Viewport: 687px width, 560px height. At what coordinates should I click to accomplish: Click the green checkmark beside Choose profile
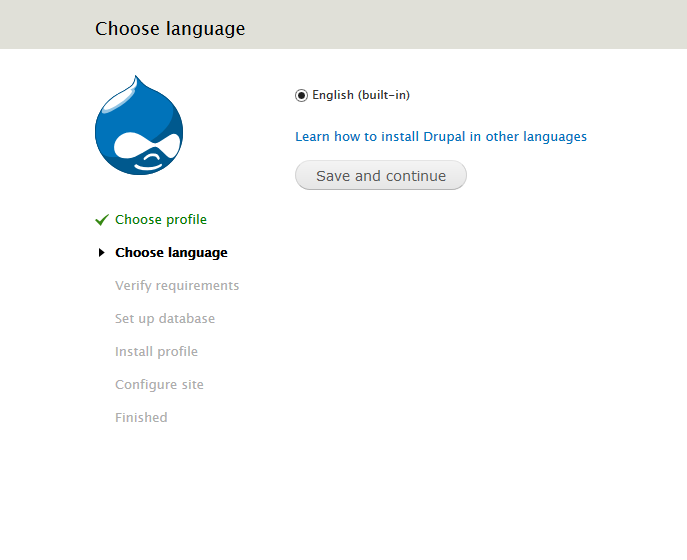click(102, 220)
